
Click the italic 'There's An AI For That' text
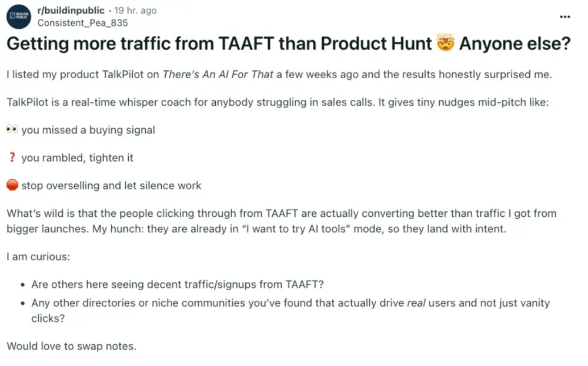[x=219, y=75]
